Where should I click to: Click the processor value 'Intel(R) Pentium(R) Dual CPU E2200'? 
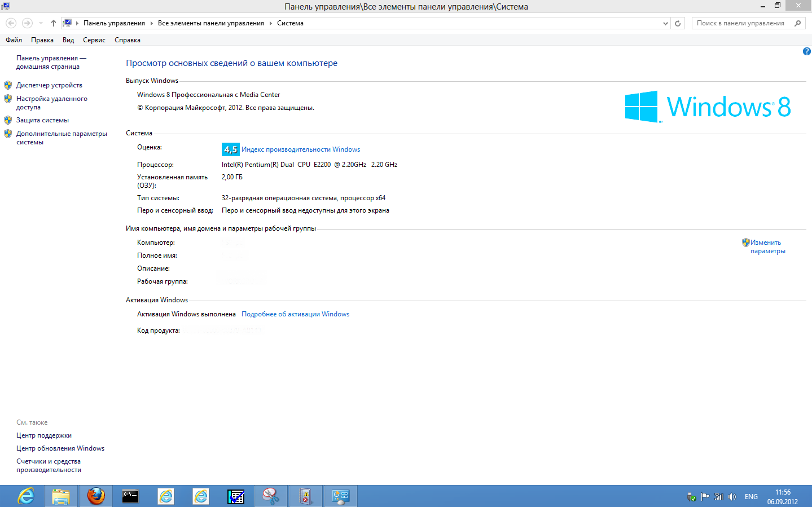pos(276,165)
